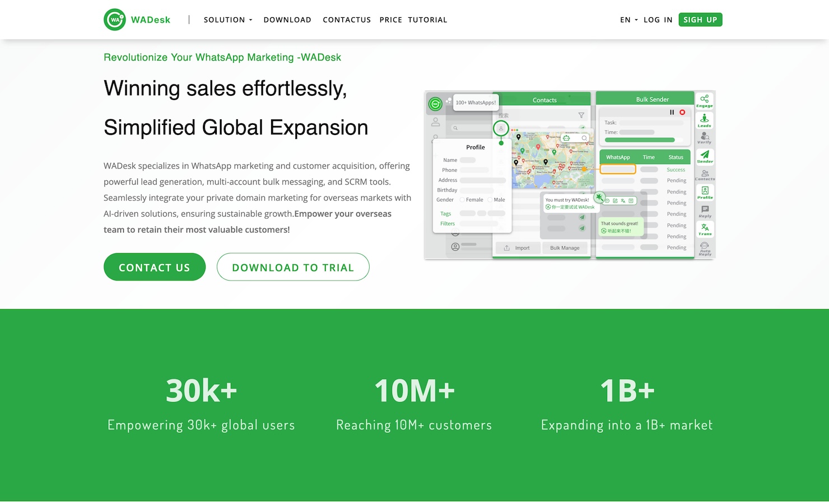Screen dimensions: 829x504
Task: Click the Engage icon in screenshot sidebar
Action: 705,101
